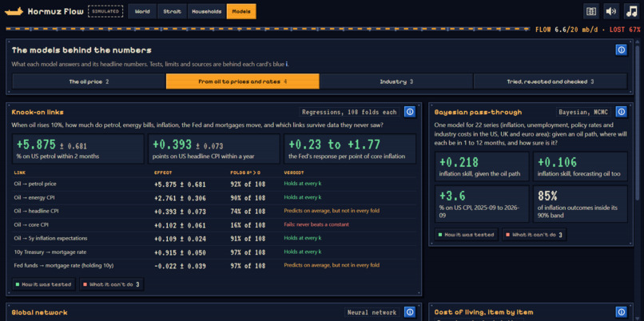This screenshot has width=644, height=321.
Task: Open Bayesian pass-through info icon
Action: pyautogui.click(x=622, y=112)
